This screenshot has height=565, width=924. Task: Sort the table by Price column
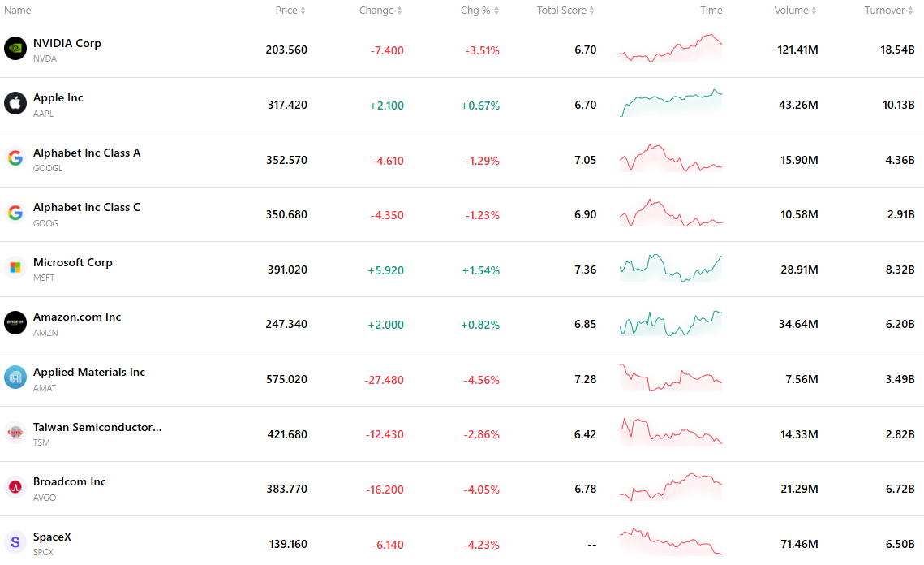coord(290,10)
